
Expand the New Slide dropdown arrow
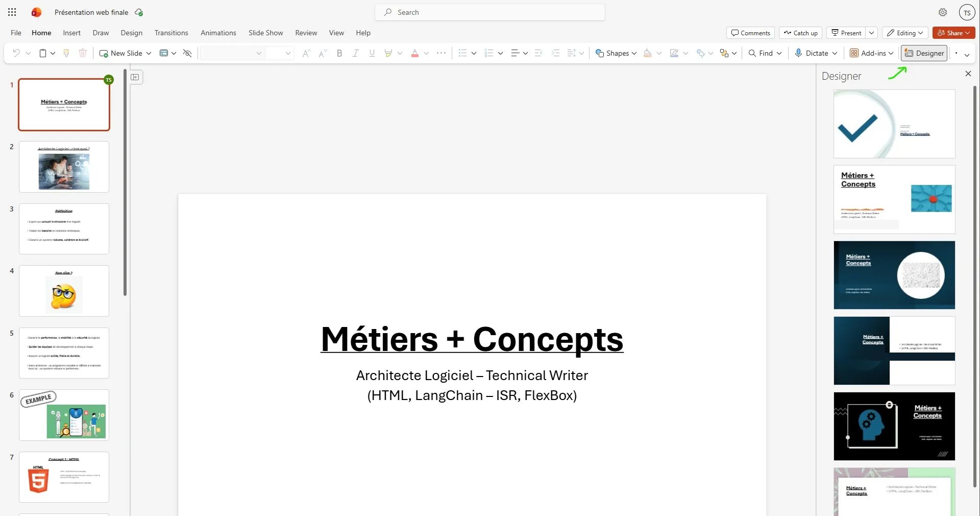(x=149, y=53)
